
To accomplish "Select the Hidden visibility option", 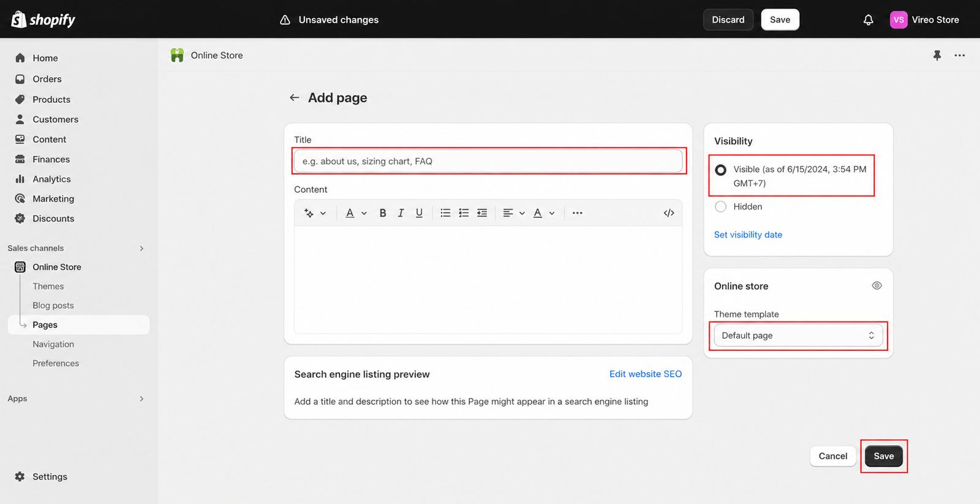I will pyautogui.click(x=721, y=206).
